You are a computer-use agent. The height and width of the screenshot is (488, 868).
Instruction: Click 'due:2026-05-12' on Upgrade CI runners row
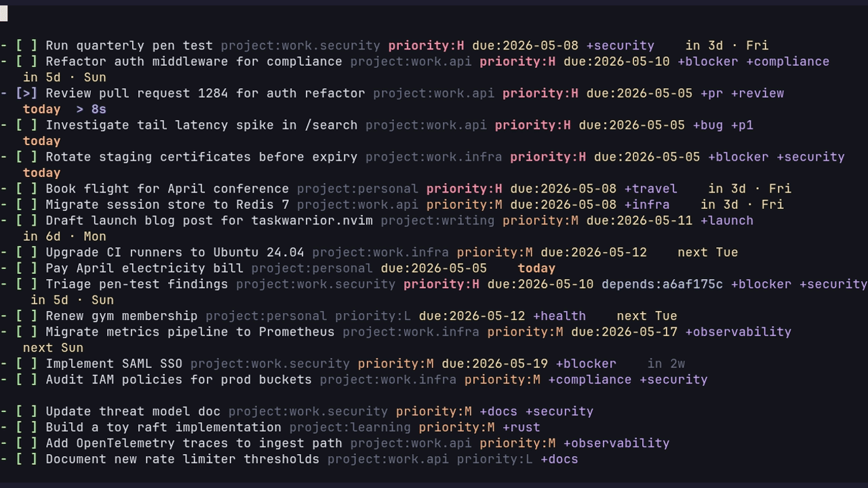click(x=593, y=253)
